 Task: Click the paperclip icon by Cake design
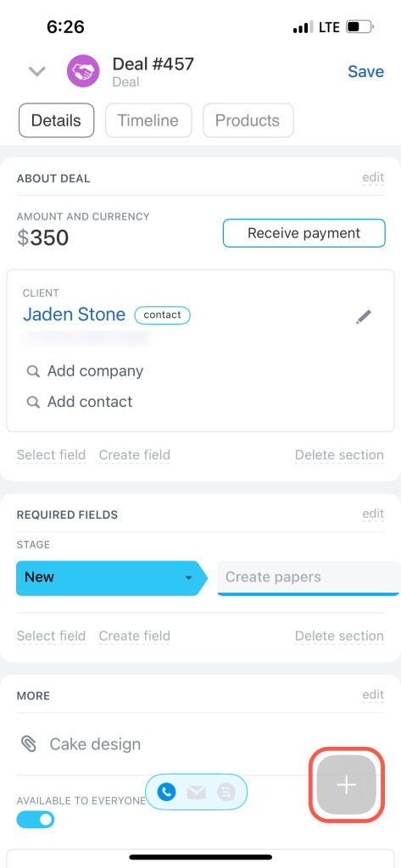[28, 743]
